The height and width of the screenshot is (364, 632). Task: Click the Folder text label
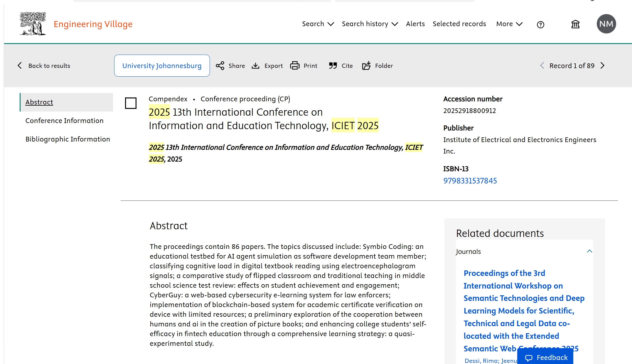click(384, 65)
